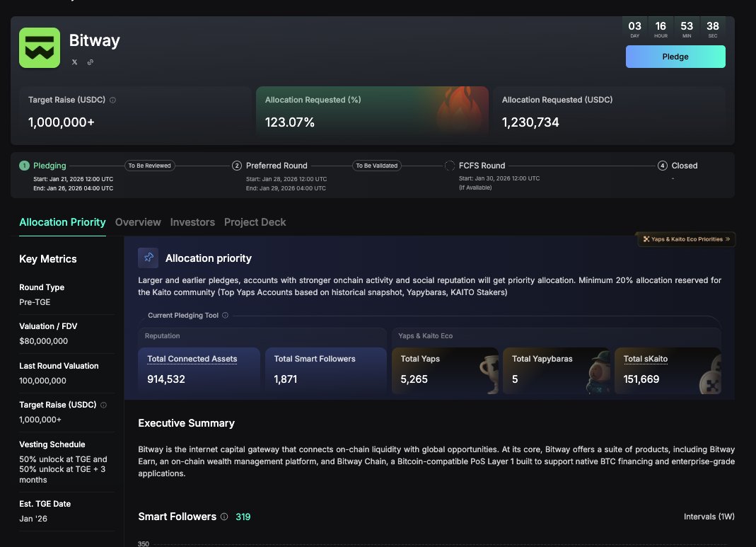Click the Vesting Schedule description text
The width and height of the screenshot is (756, 547).
coord(63,469)
